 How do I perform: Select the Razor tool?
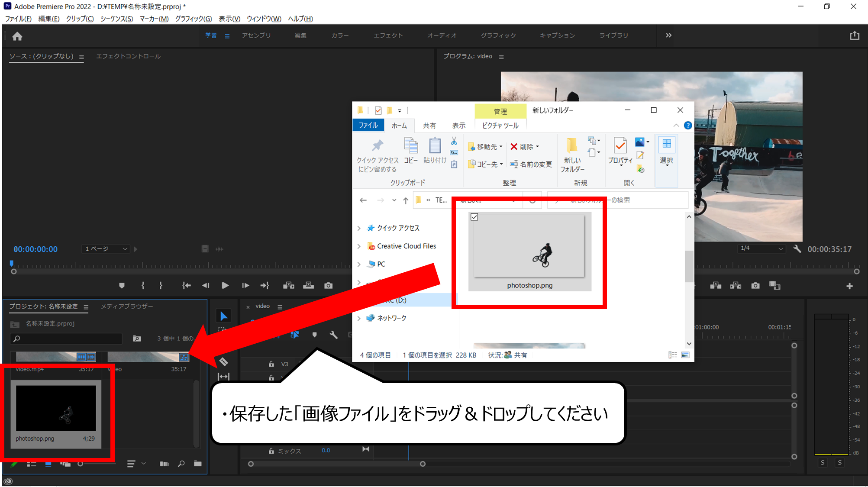(223, 362)
